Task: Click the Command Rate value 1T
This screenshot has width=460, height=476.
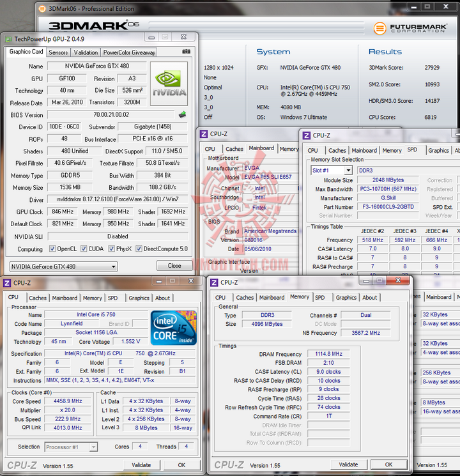Action: tap(328, 416)
